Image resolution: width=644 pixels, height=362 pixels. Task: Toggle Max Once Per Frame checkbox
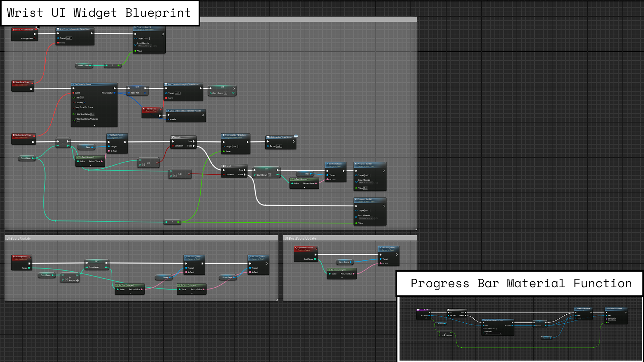click(77, 109)
